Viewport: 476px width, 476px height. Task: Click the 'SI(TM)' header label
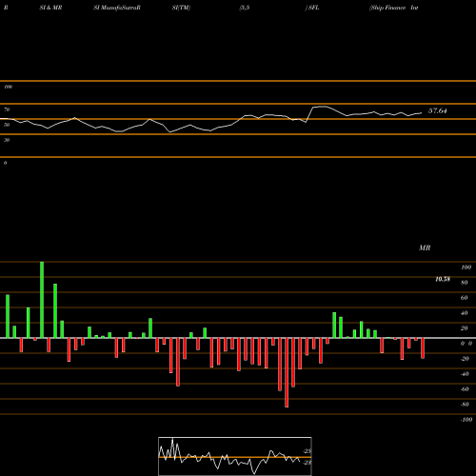[181, 8]
